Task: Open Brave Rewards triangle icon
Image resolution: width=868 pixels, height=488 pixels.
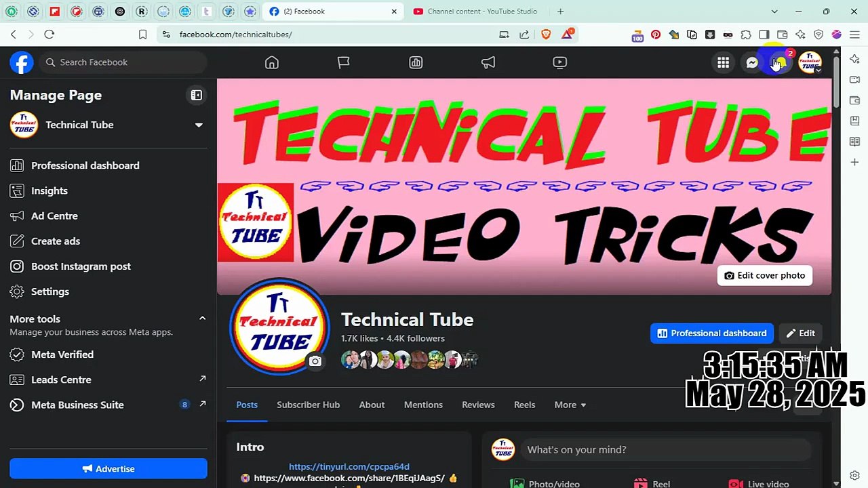Action: tap(568, 35)
